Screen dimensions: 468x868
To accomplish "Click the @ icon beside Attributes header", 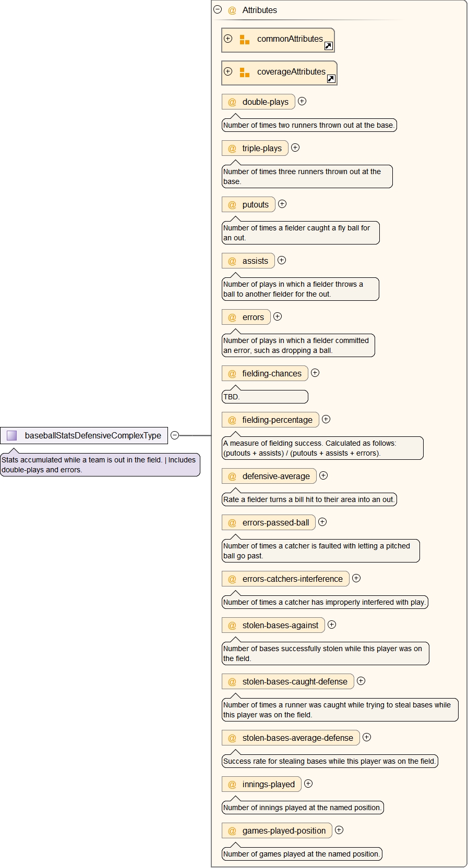I will [232, 10].
